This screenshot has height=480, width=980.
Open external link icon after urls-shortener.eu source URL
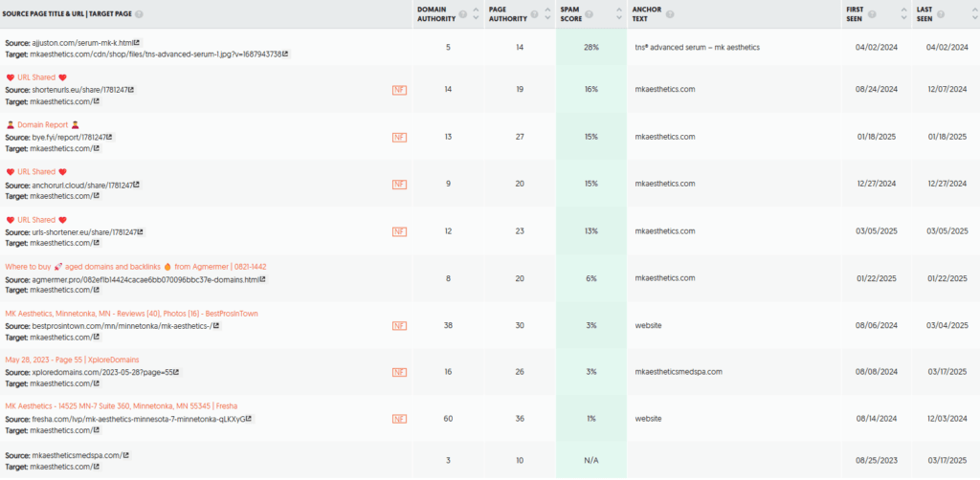[142, 231]
